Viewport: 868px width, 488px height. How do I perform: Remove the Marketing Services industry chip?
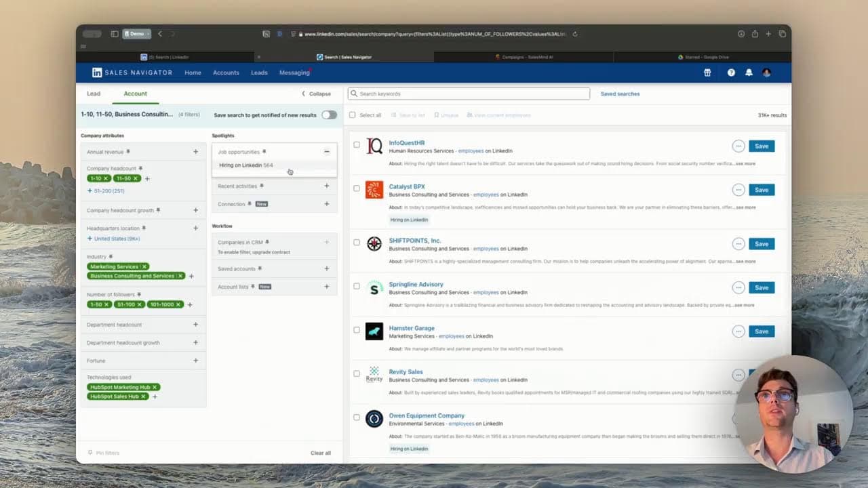click(144, 266)
